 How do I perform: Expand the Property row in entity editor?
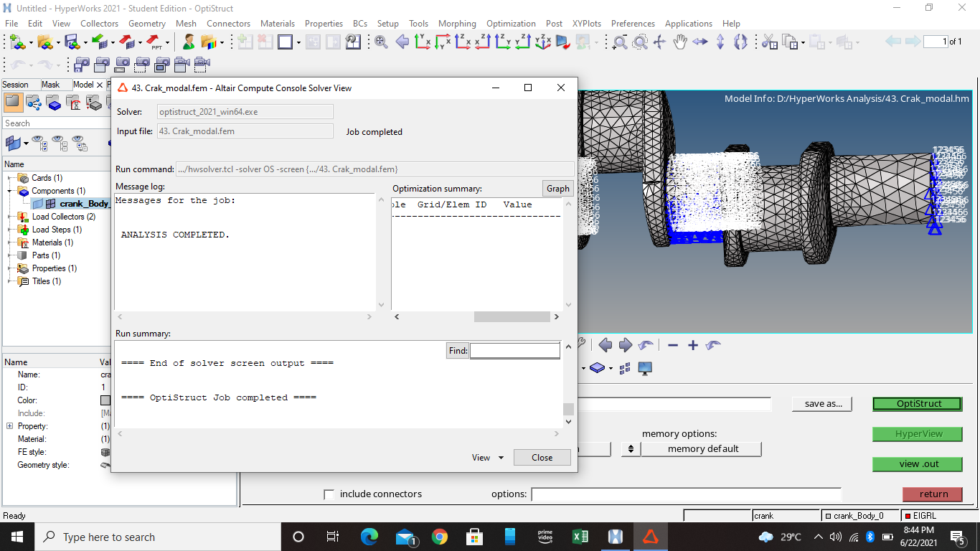[x=9, y=426]
